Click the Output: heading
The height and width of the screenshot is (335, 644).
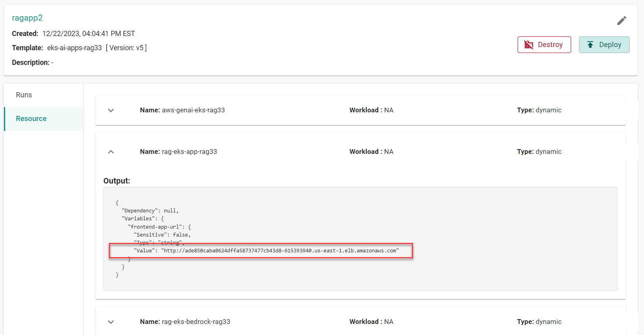(117, 181)
